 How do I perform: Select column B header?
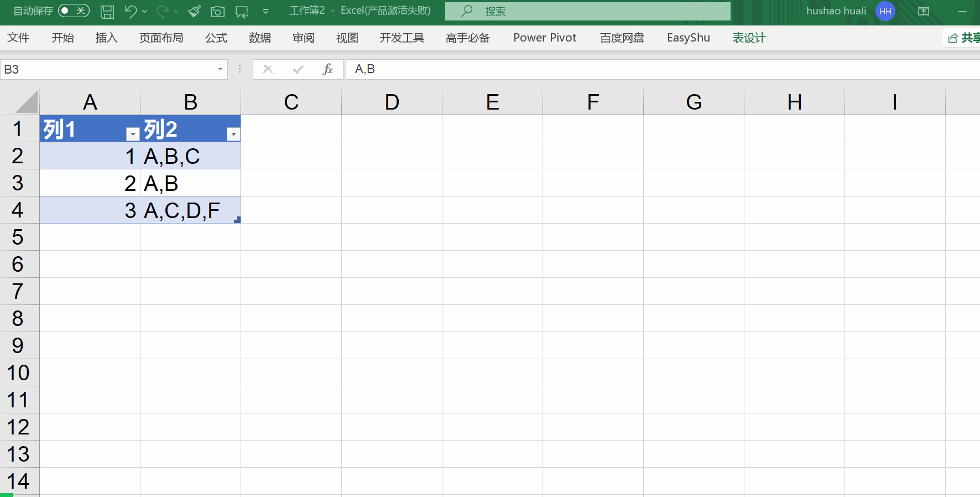191,102
